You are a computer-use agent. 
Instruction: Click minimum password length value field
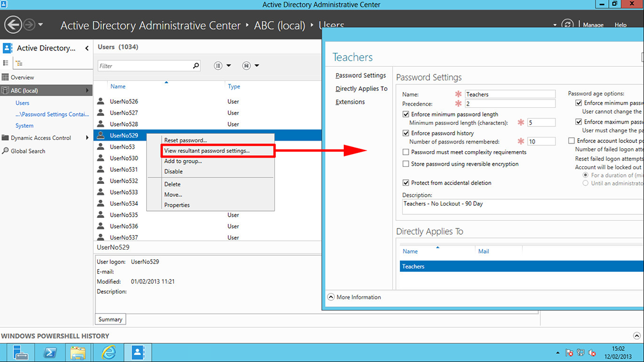[x=542, y=122]
